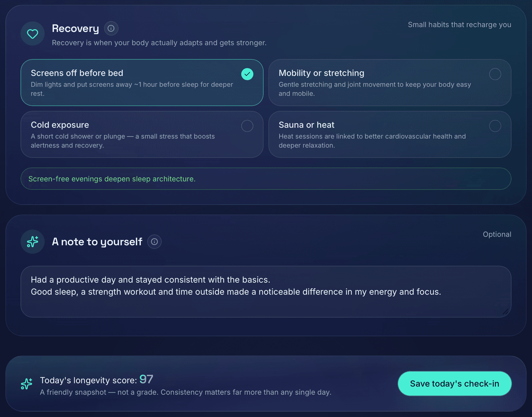The width and height of the screenshot is (532, 417).
Task: Open the Recovery info tooltip icon
Action: point(111,28)
